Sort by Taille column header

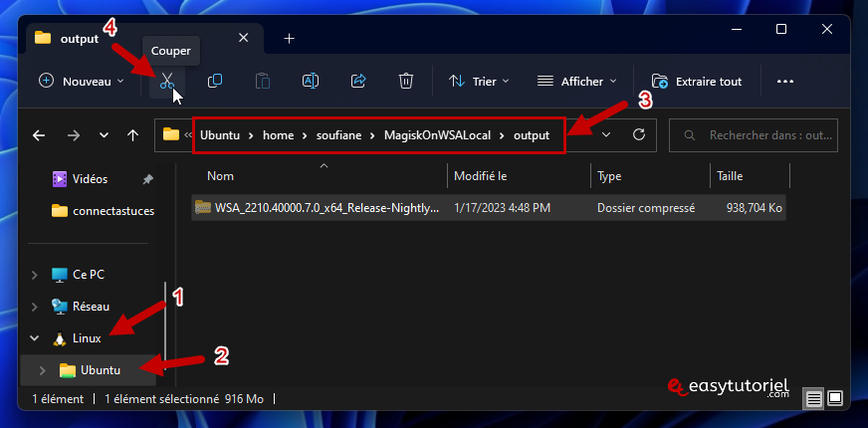[x=730, y=176]
